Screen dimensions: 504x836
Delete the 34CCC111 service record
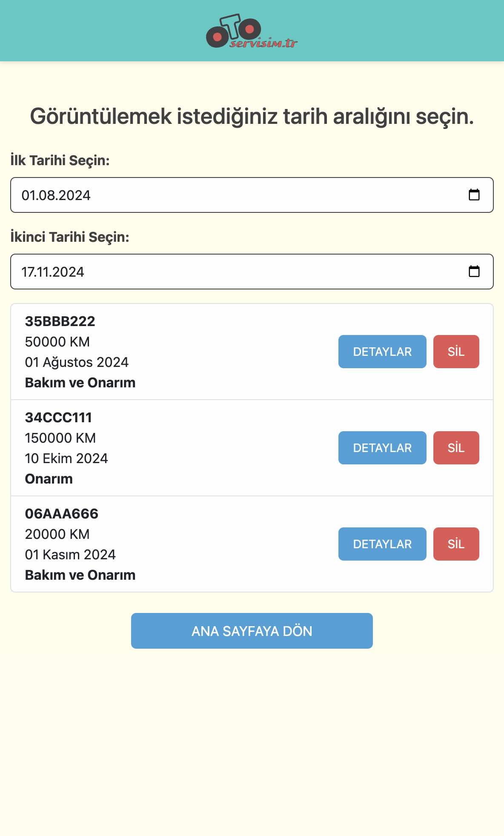(x=456, y=448)
